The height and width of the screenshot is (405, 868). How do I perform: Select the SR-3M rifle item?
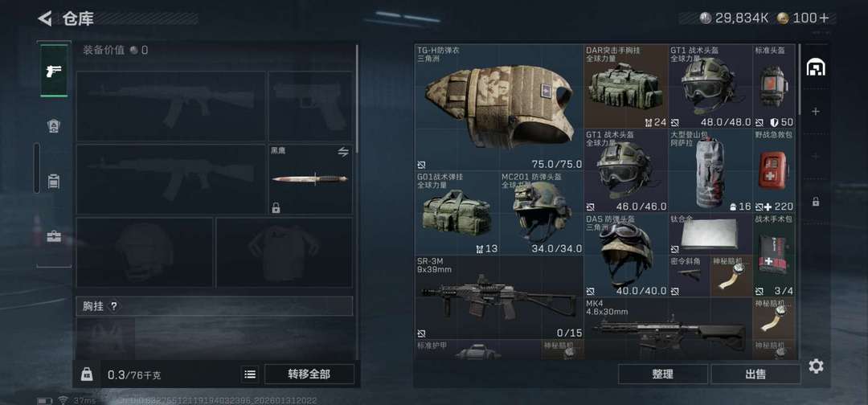pos(499,297)
